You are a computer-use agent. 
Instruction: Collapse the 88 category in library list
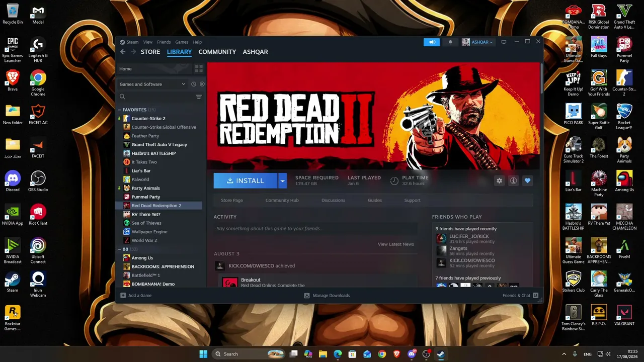coord(119,249)
